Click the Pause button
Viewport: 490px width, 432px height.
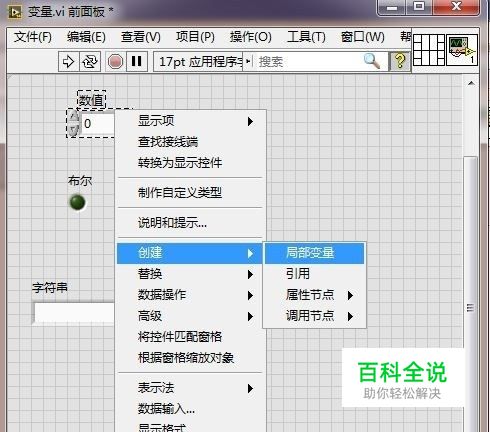click(x=137, y=62)
